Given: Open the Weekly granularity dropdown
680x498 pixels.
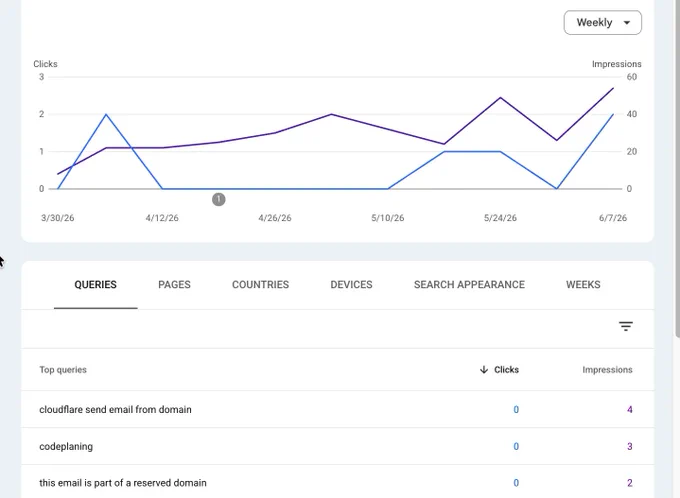Looking at the screenshot, I should [x=602, y=23].
